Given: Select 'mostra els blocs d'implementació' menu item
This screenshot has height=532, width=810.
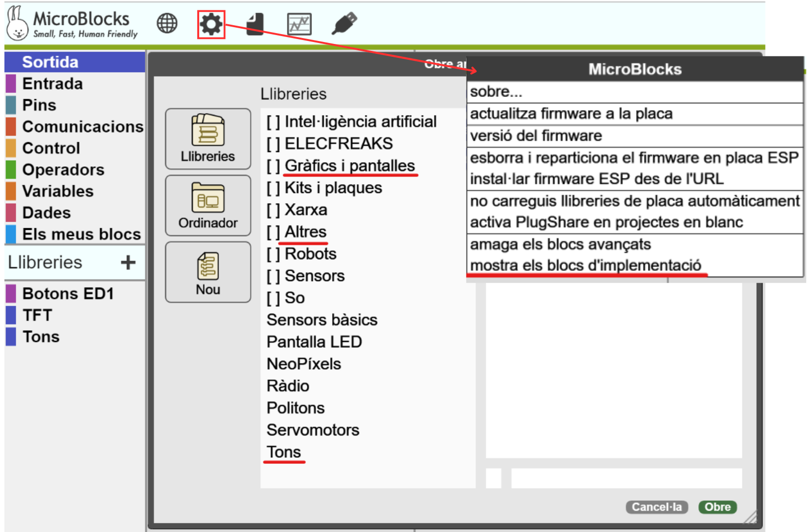Looking at the screenshot, I should point(585,265).
